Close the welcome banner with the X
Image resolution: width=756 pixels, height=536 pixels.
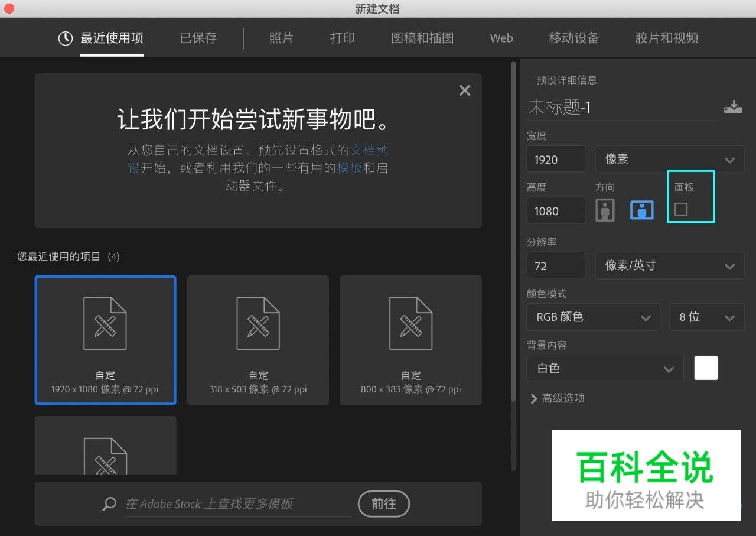pyautogui.click(x=465, y=90)
